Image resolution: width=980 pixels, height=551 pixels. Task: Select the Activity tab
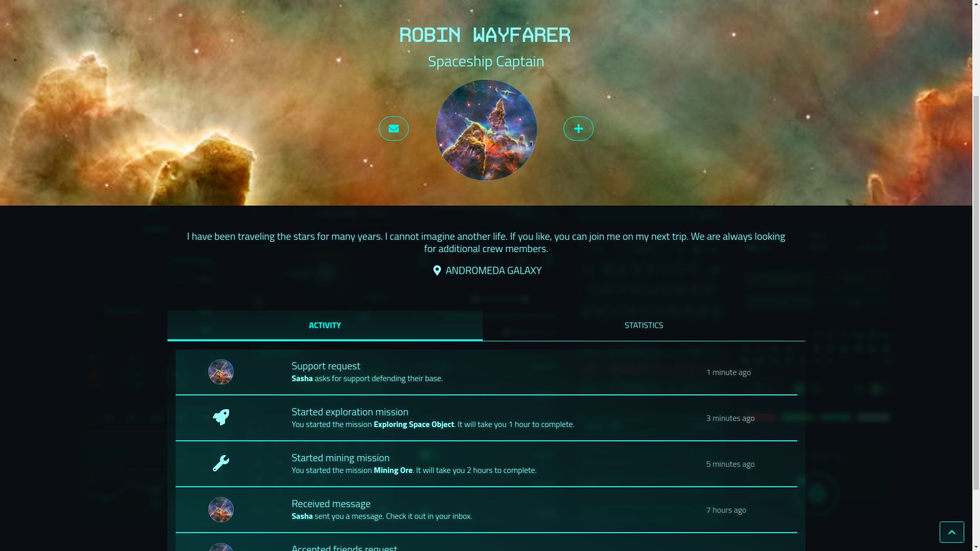[x=325, y=325]
